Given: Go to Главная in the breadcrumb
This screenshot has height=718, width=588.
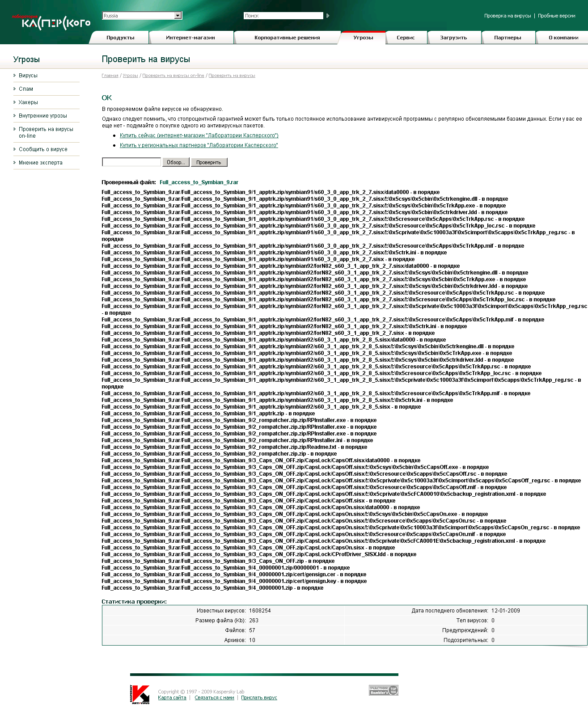Looking at the screenshot, I should [110, 76].
